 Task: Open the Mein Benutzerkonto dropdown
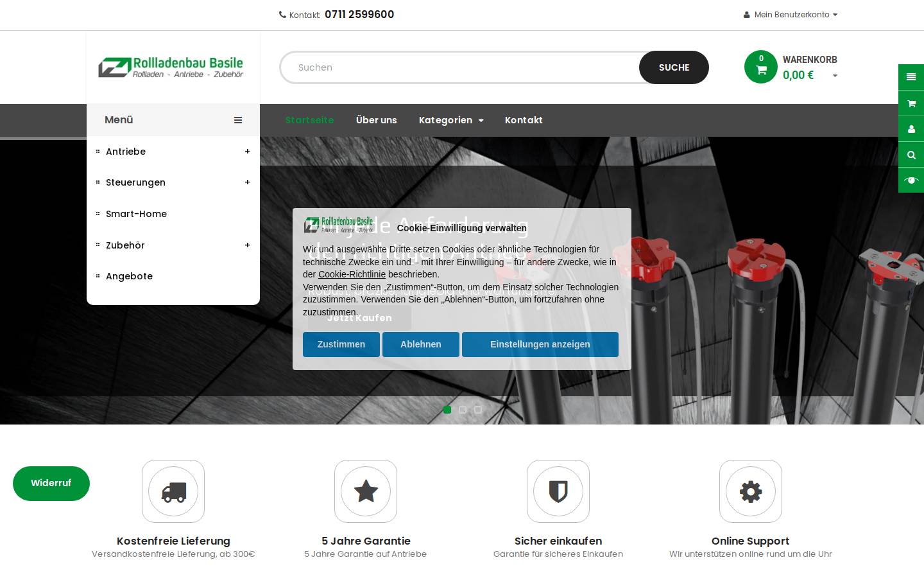(x=791, y=15)
